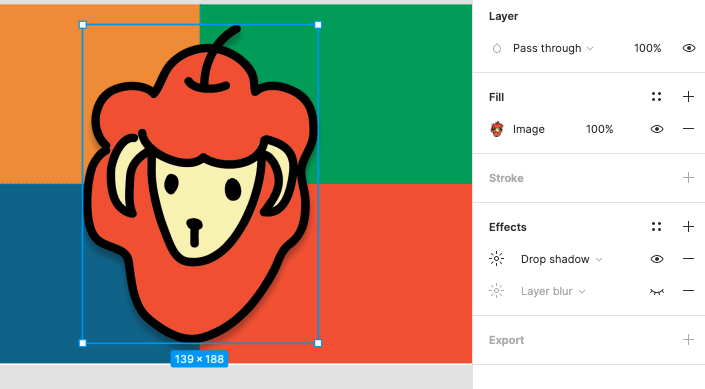Hide the Drop shadow effect
Screen dimensions: 705x389
[x=657, y=259]
